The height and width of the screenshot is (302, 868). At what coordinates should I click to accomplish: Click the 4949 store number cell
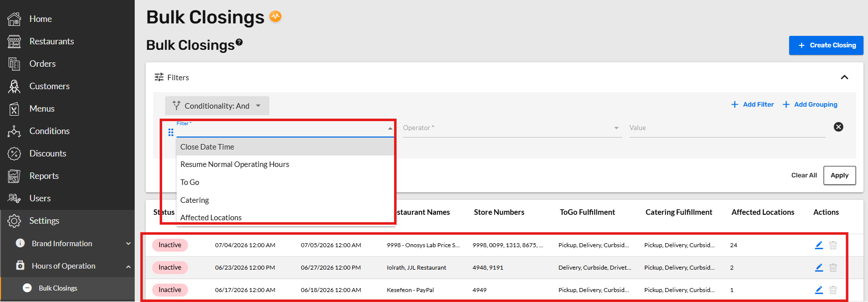point(479,290)
